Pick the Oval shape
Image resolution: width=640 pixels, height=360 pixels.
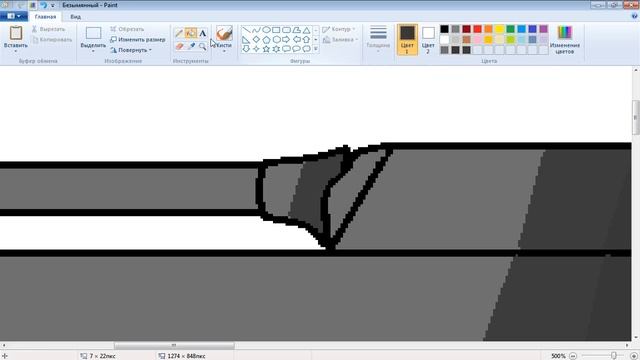click(266, 30)
